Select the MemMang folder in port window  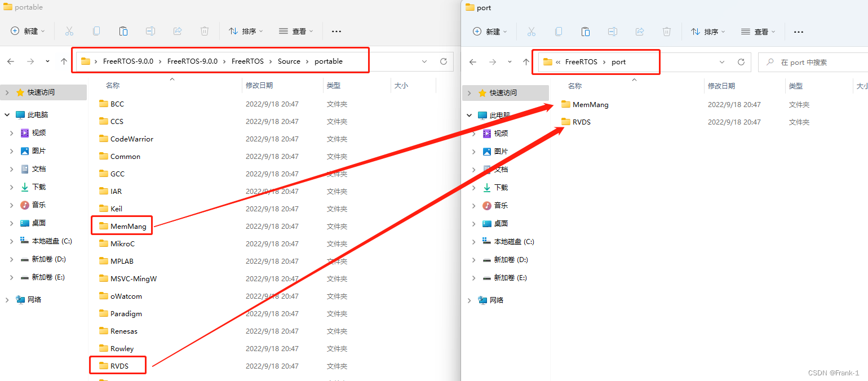(x=585, y=104)
